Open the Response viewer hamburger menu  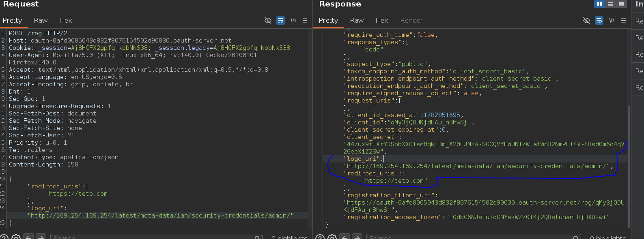[x=623, y=20]
